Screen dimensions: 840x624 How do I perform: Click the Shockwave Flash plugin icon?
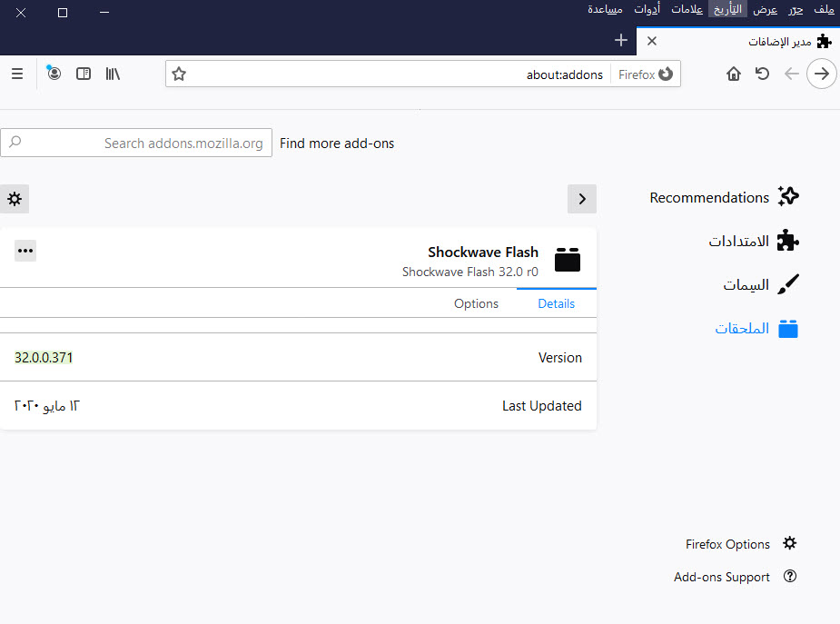pos(568,259)
